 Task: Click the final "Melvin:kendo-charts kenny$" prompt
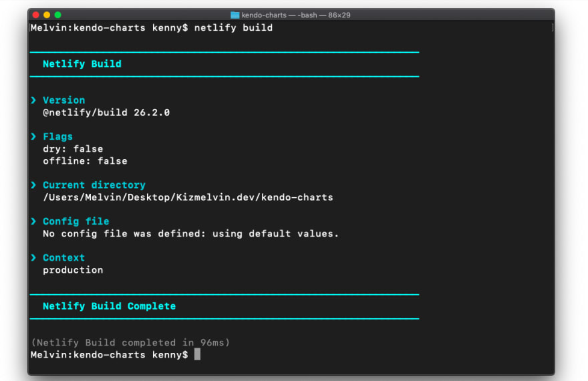click(x=109, y=355)
